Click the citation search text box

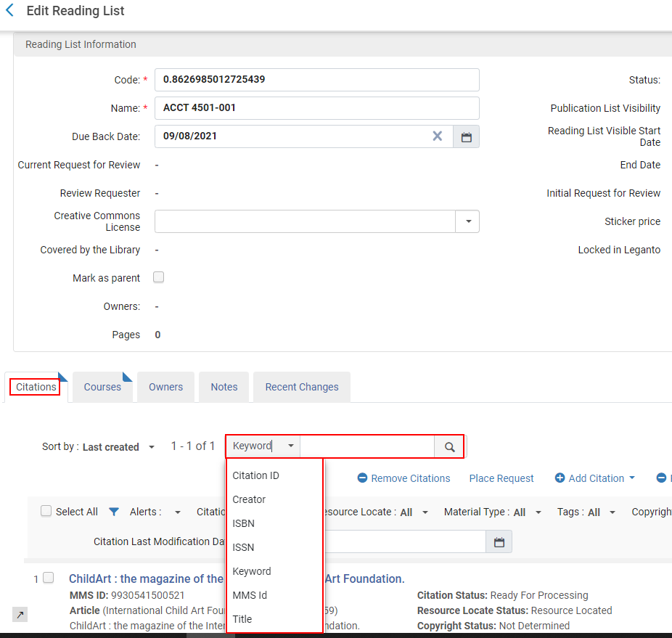click(x=367, y=446)
